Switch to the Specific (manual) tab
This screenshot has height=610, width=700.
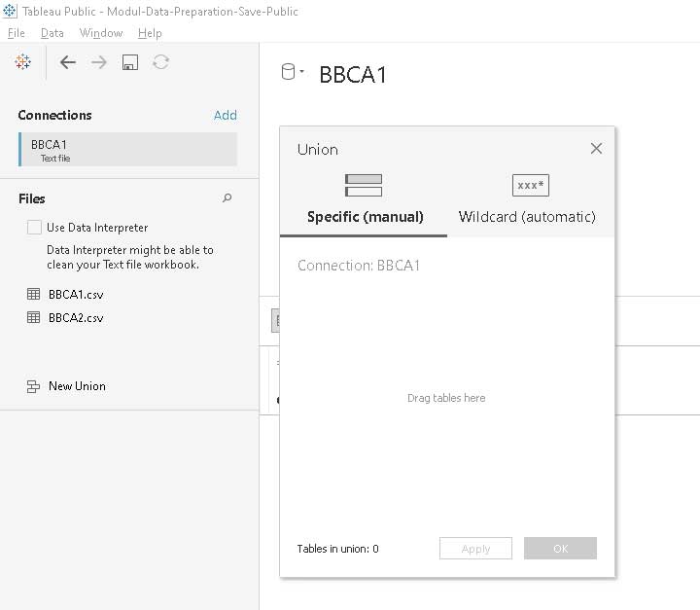click(364, 203)
